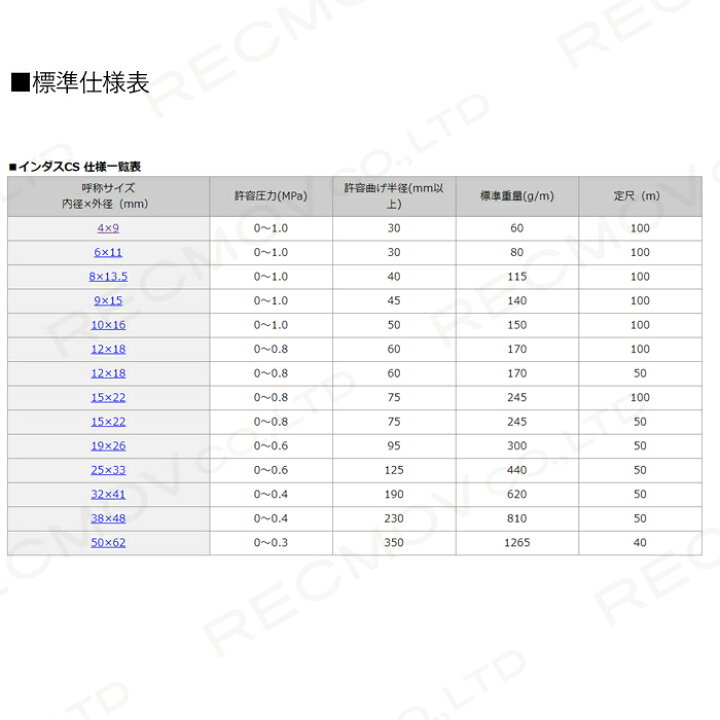The image size is (720, 720).
Task: Select the 0~0.4 pressure cell in 38×48 row
Action: coord(271,518)
